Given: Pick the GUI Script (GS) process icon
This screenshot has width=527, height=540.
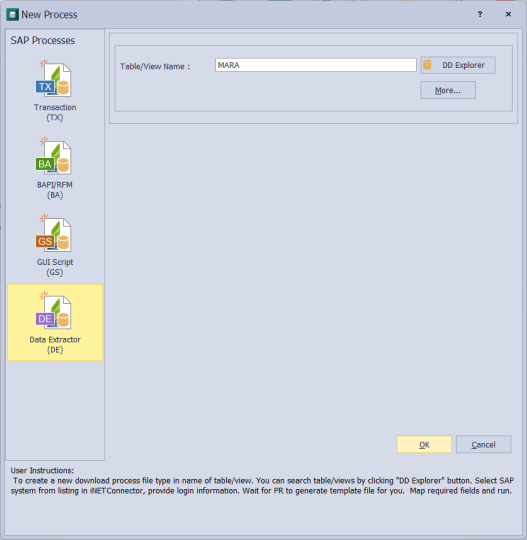Looking at the screenshot, I should (54, 233).
